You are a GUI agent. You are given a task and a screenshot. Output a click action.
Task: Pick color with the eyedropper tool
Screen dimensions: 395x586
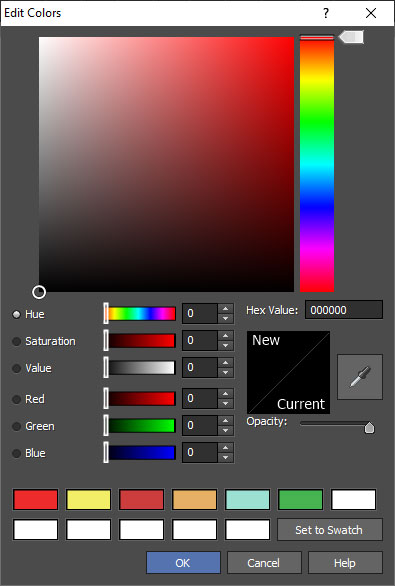pos(360,377)
